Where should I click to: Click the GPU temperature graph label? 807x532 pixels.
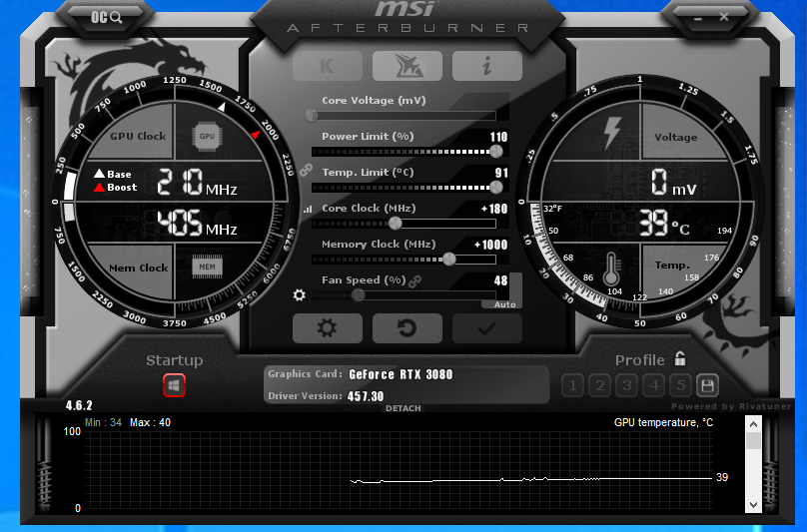663,422
